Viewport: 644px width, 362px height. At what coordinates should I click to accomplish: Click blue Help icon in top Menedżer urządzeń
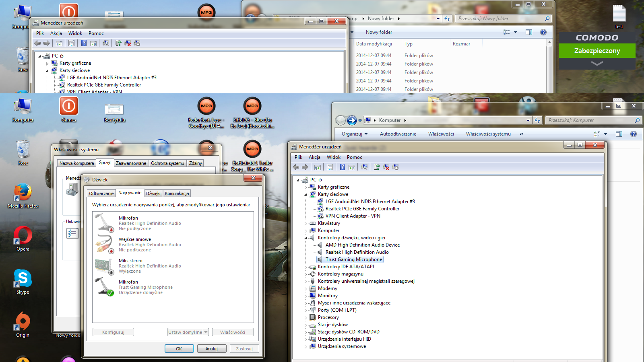(x=84, y=43)
